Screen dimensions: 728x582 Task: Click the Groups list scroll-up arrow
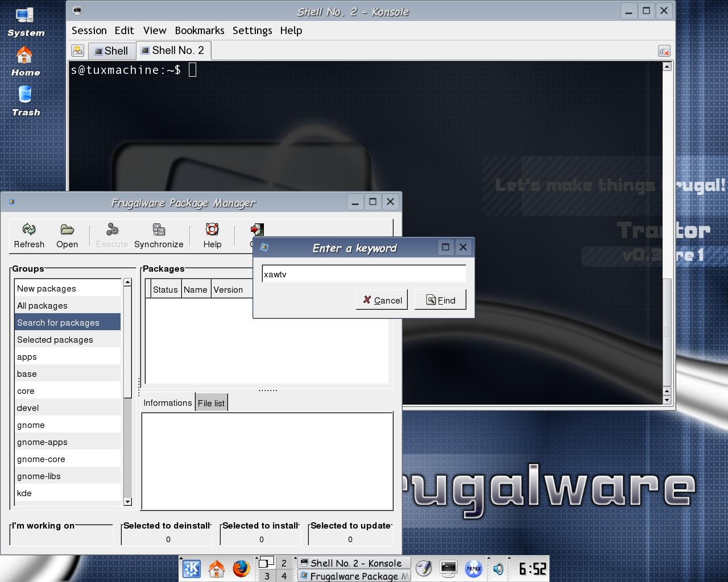point(127,282)
